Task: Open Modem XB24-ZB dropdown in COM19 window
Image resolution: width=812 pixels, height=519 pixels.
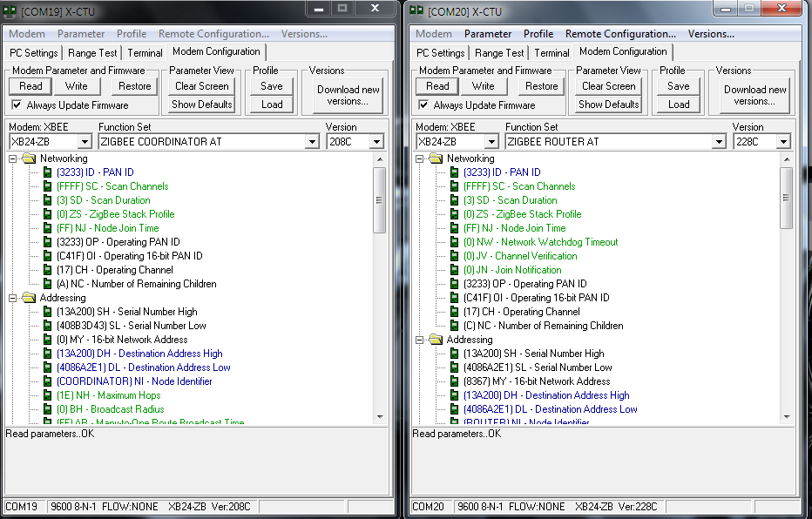Action: point(85,142)
